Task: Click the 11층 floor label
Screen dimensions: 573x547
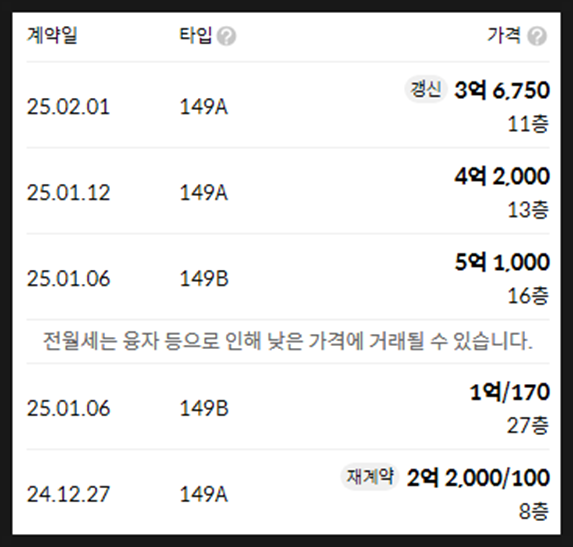Action: 528,124
